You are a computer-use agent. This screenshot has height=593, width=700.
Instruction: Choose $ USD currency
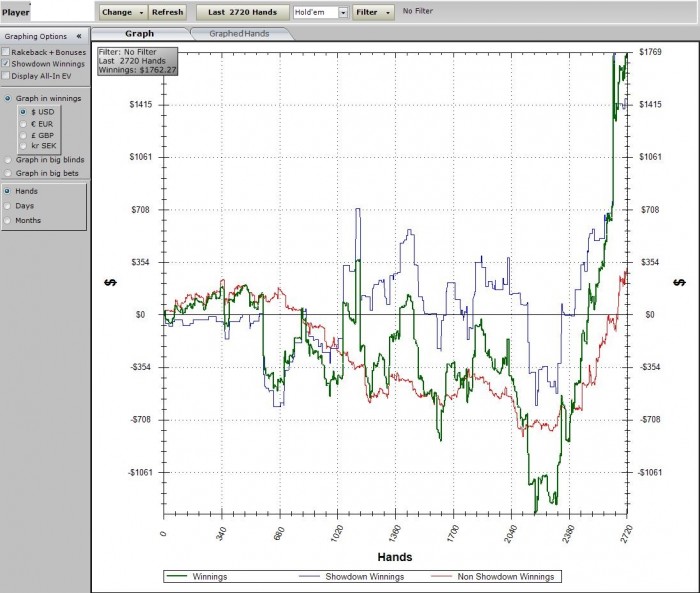tap(23, 112)
